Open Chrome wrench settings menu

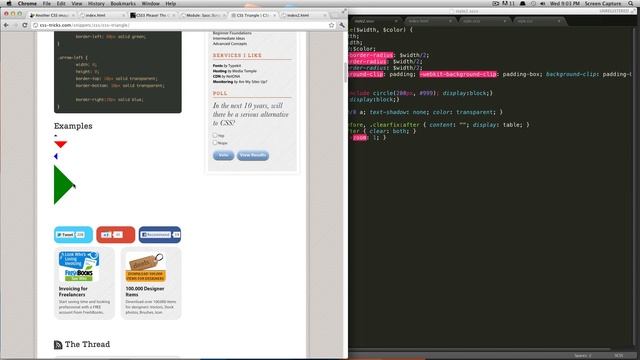(x=342, y=25)
